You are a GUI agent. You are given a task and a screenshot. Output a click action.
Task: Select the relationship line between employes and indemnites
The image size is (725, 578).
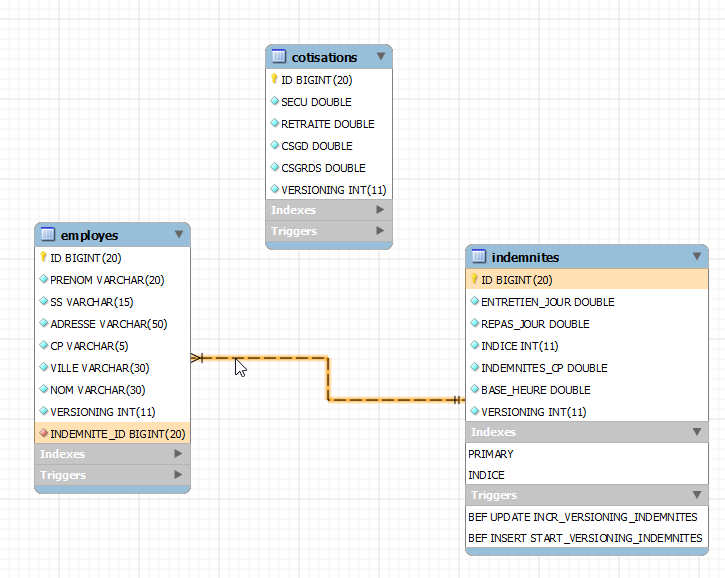point(328,380)
